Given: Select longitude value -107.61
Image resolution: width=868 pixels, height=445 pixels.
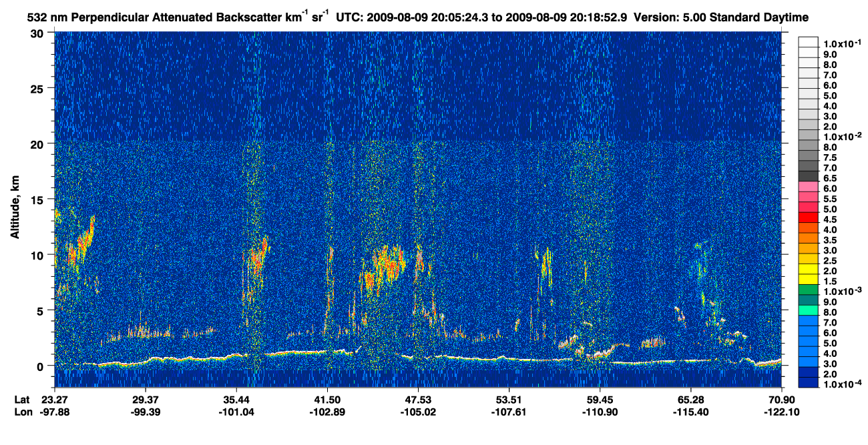Looking at the screenshot, I should (509, 412).
